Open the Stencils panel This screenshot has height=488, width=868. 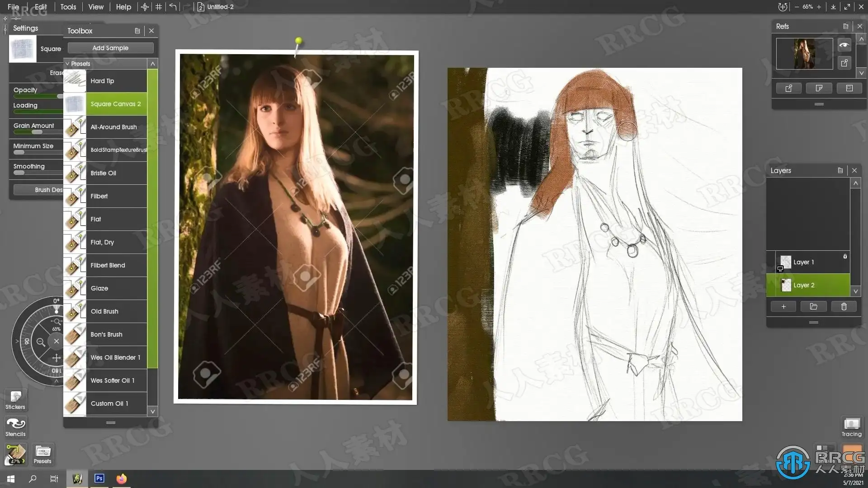(15, 427)
